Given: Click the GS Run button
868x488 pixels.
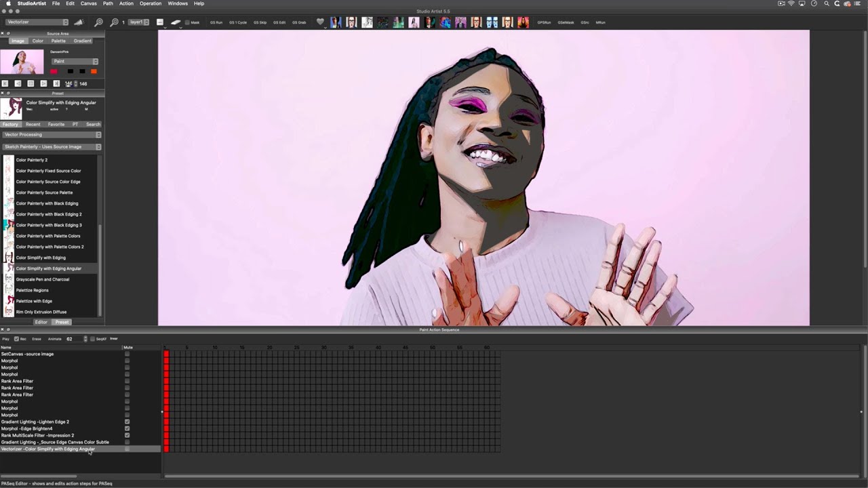Looking at the screenshot, I should click(x=216, y=22).
